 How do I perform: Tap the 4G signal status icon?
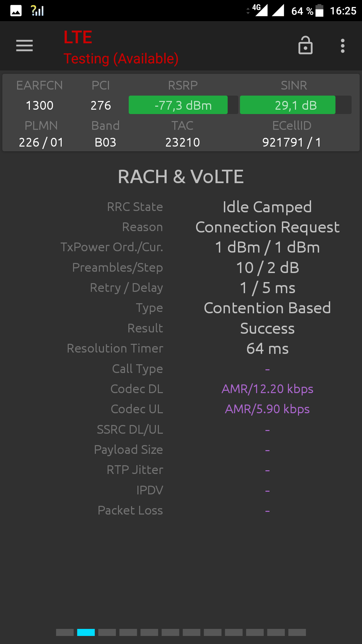pyautogui.click(x=260, y=10)
